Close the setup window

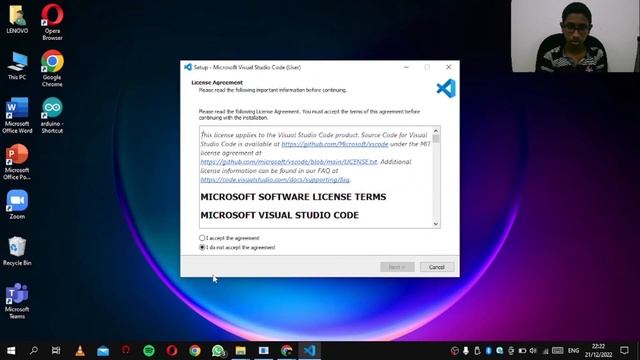point(449,67)
